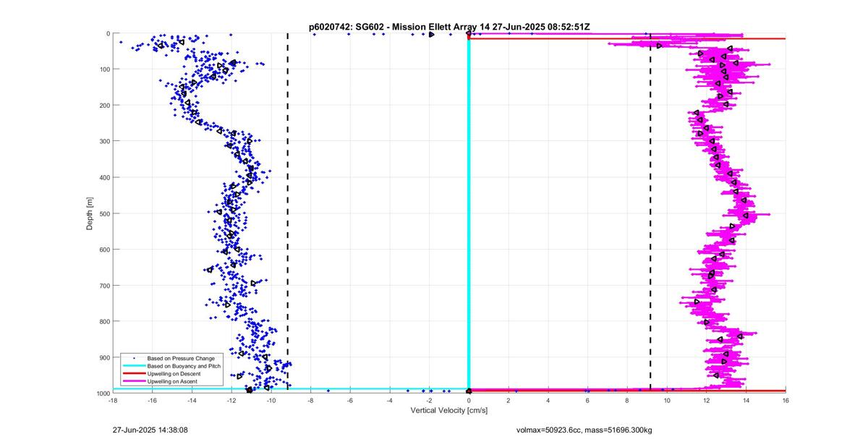868x442 pixels.
Task: Click depth axis tick label 100
Action: pos(104,69)
